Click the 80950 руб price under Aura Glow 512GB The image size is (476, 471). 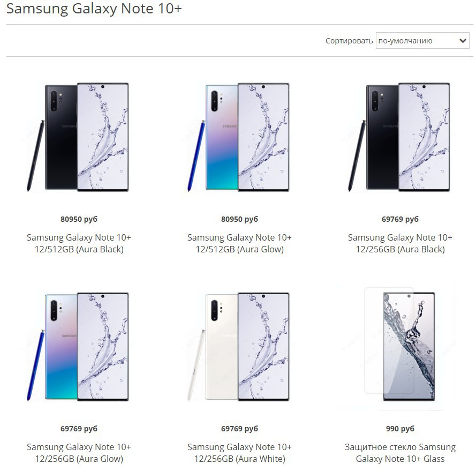pos(239,219)
